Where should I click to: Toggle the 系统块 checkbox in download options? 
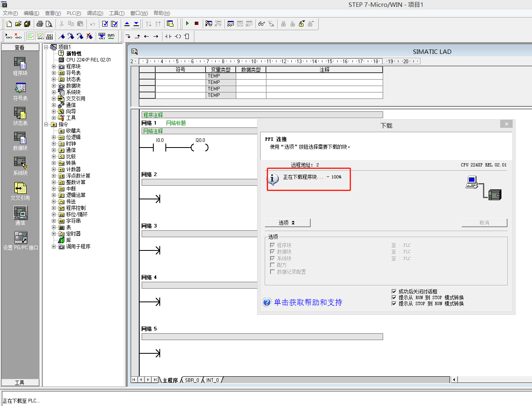[272, 258]
